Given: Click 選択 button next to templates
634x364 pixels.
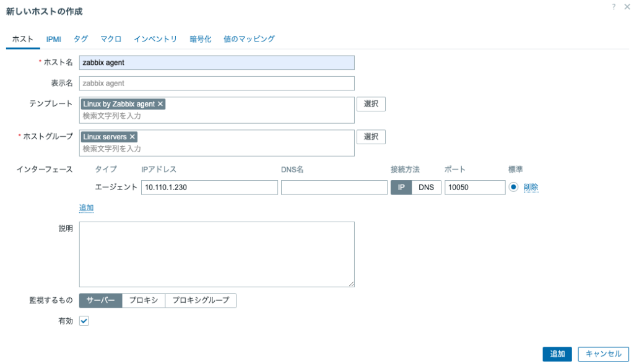Looking at the screenshot, I should click(x=371, y=104).
